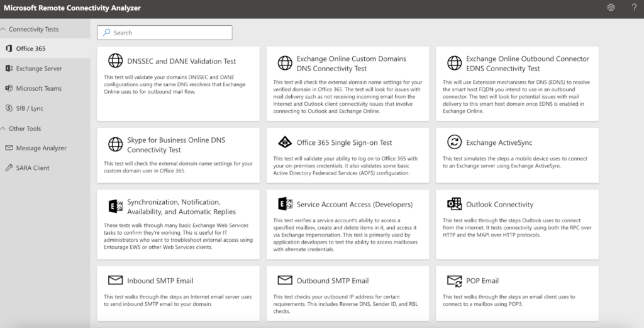This screenshot has height=328, width=644.
Task: Click the DNSSEC and DANE globe icon
Action: pyautogui.click(x=116, y=61)
